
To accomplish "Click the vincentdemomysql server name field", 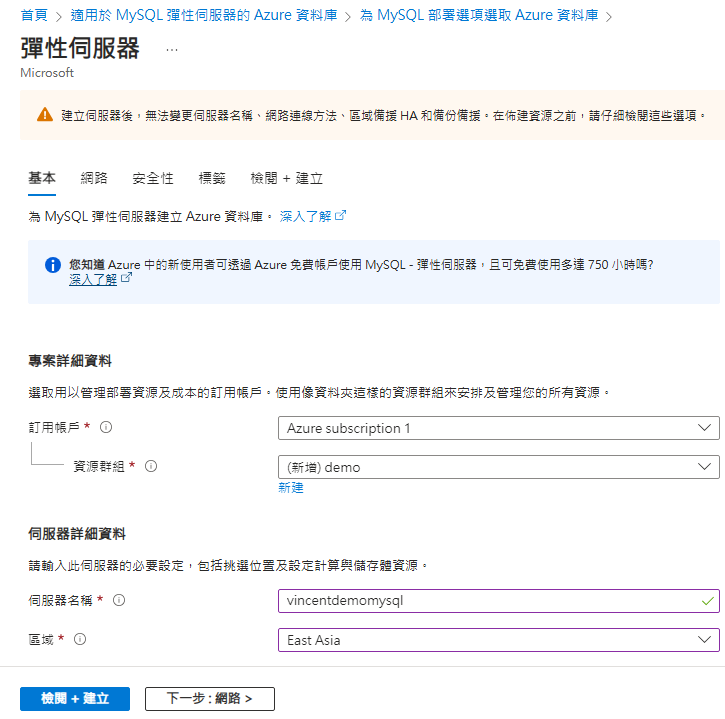I will [498, 601].
